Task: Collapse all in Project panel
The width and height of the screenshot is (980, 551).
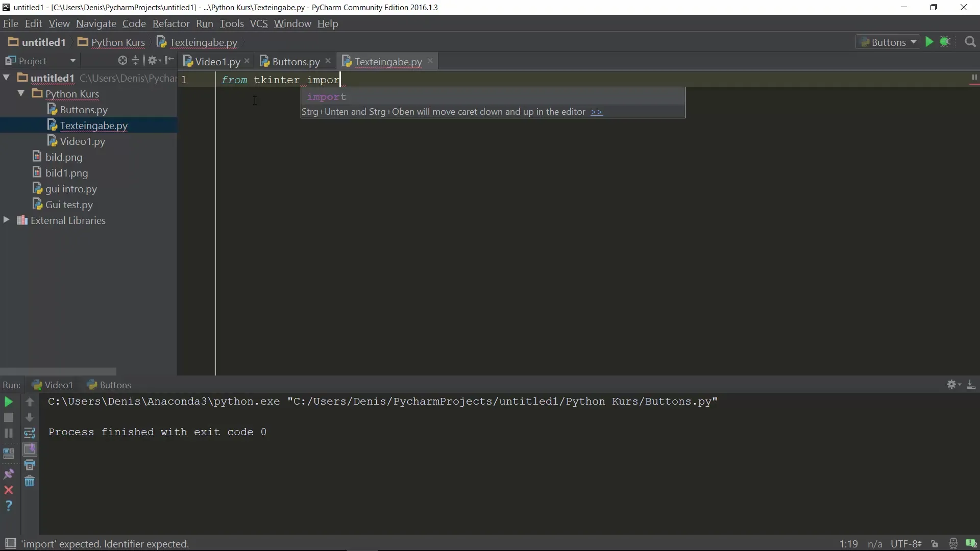Action: [x=135, y=61]
